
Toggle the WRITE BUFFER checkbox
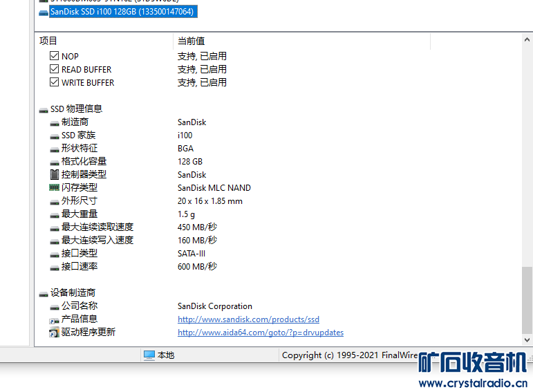pos(54,82)
